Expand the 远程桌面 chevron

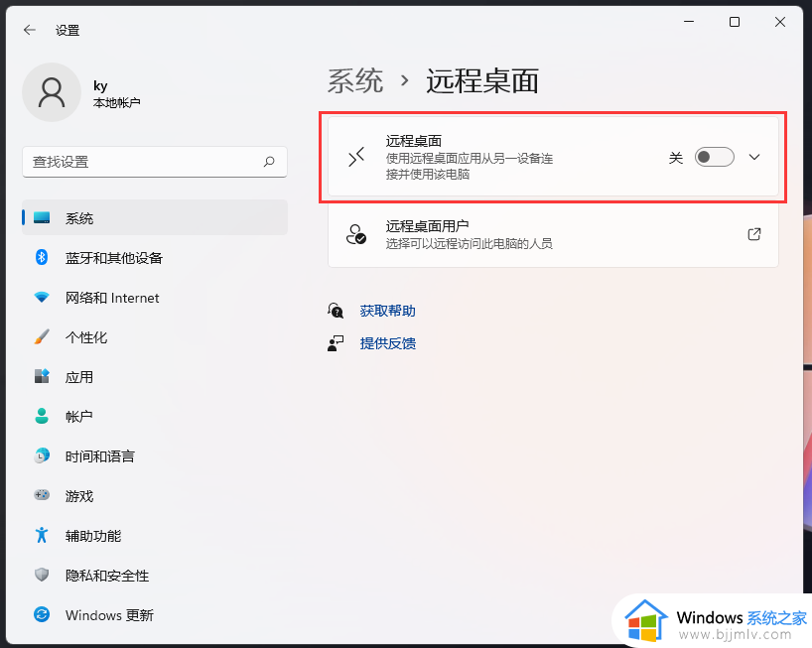coord(754,157)
